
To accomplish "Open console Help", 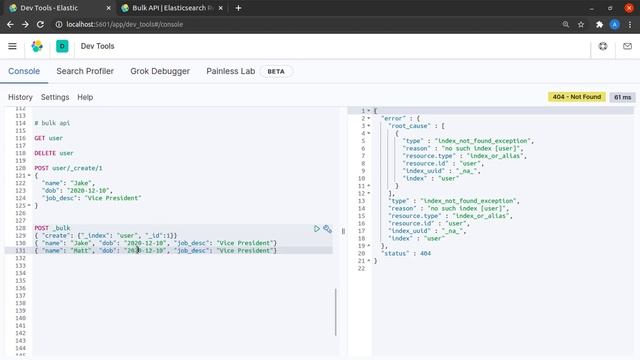I will (x=85, y=97).
